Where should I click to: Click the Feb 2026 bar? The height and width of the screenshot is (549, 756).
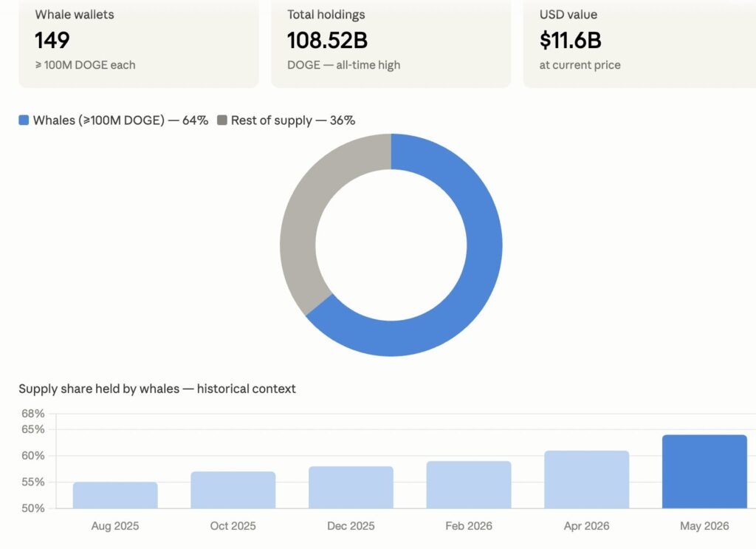[x=469, y=485]
